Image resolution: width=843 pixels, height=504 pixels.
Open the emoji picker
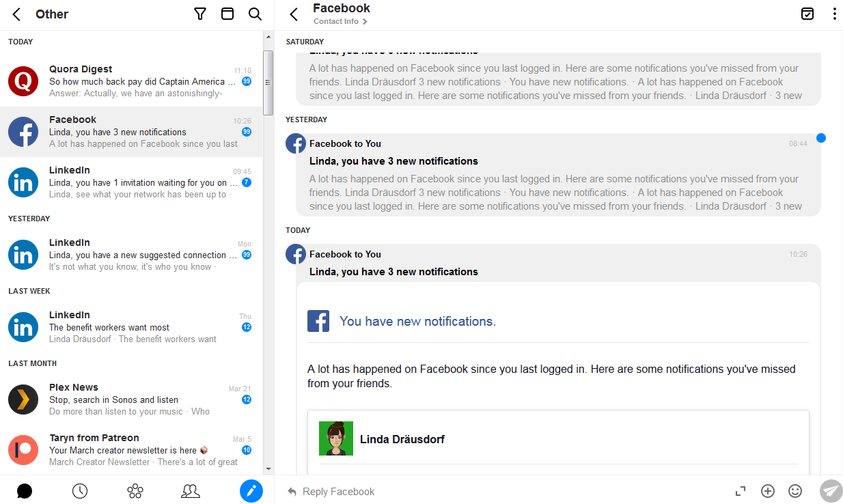(795, 491)
